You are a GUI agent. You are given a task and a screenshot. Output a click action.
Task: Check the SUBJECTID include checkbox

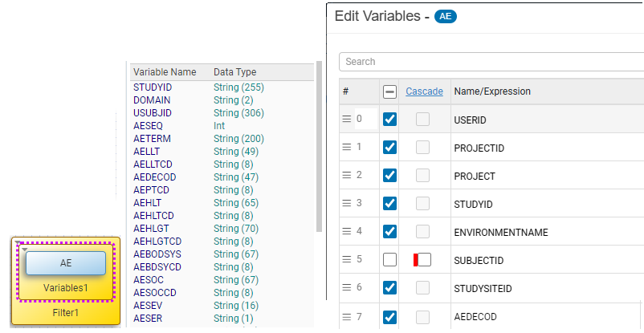tap(389, 259)
